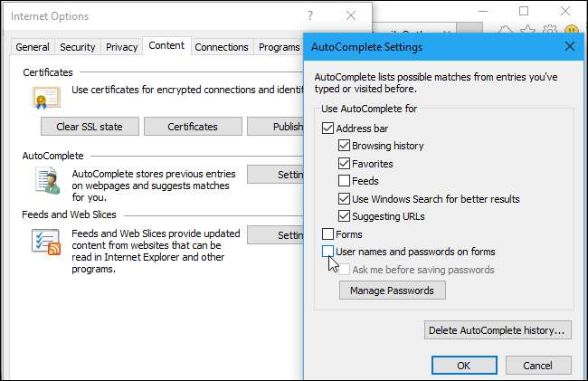
Task: Open the Connections tab
Action: pyautogui.click(x=222, y=47)
